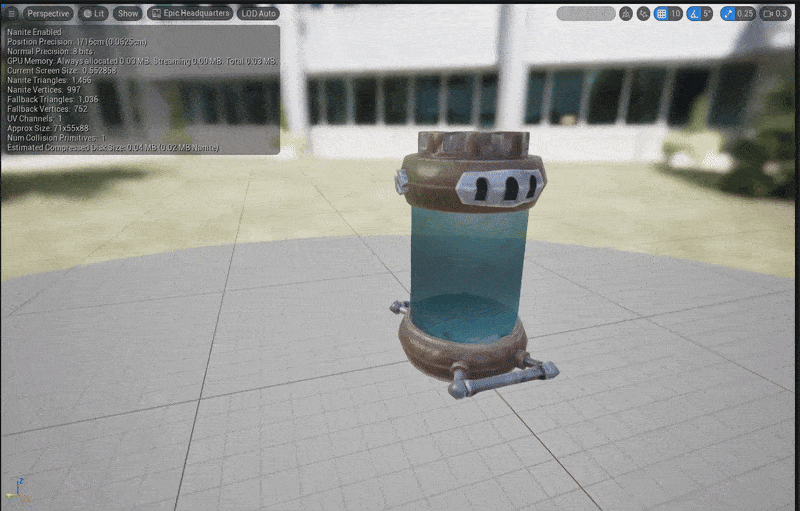Screen dimensions: 800x511
Task: Click the world/local coordinate system icon
Action: point(626,14)
